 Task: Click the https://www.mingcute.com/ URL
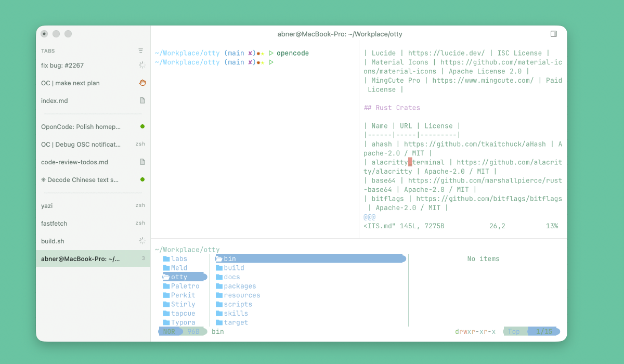483,81
